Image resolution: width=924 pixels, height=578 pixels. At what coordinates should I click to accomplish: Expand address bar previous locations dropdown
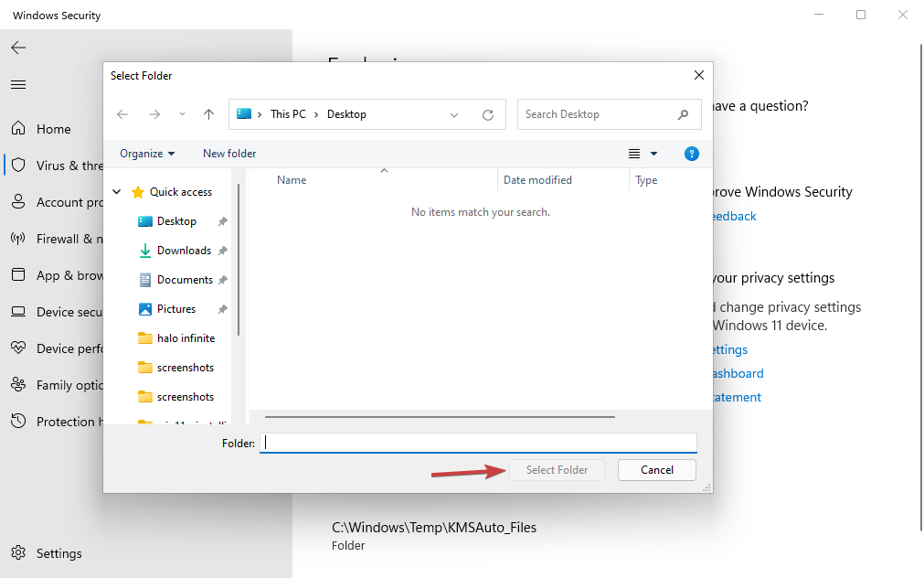pyautogui.click(x=454, y=115)
